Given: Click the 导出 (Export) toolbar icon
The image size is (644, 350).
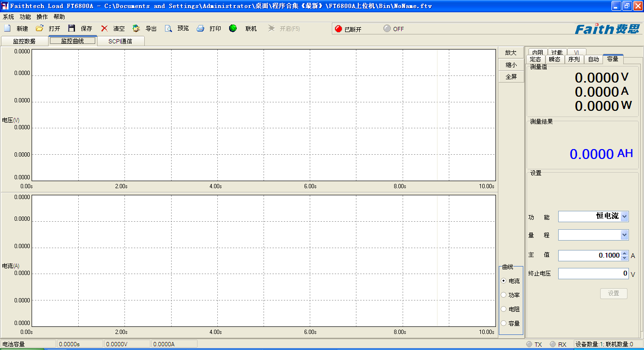Looking at the screenshot, I should (x=136, y=28).
